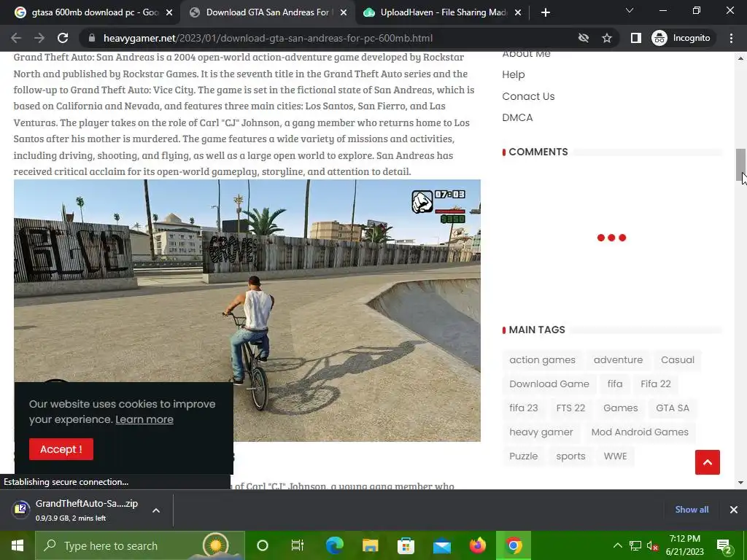Select the GTA SA tag
The width and height of the screenshot is (747, 560).
tap(672, 408)
